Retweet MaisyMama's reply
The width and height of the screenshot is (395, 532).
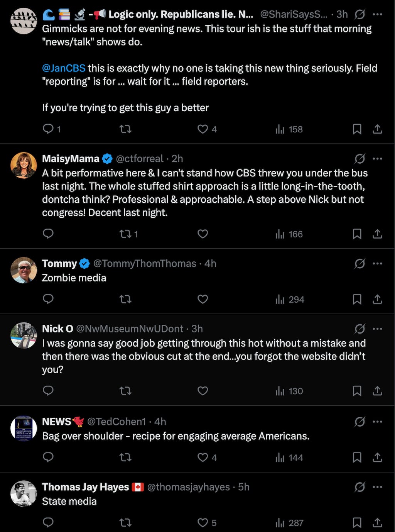pos(125,234)
